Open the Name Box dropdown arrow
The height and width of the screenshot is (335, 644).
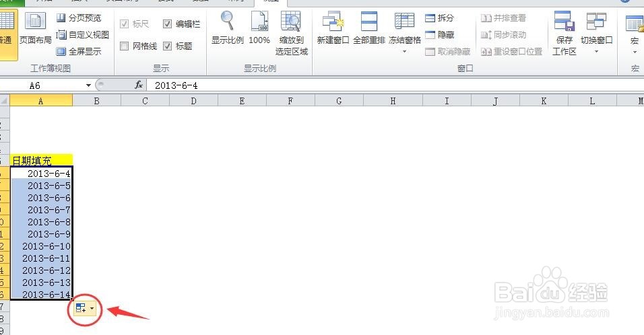tap(88, 85)
